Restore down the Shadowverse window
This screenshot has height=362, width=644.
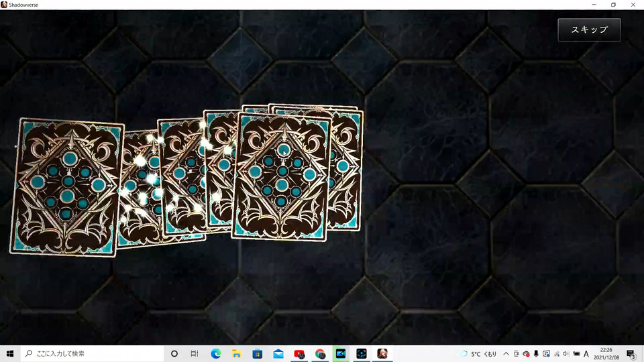613,5
